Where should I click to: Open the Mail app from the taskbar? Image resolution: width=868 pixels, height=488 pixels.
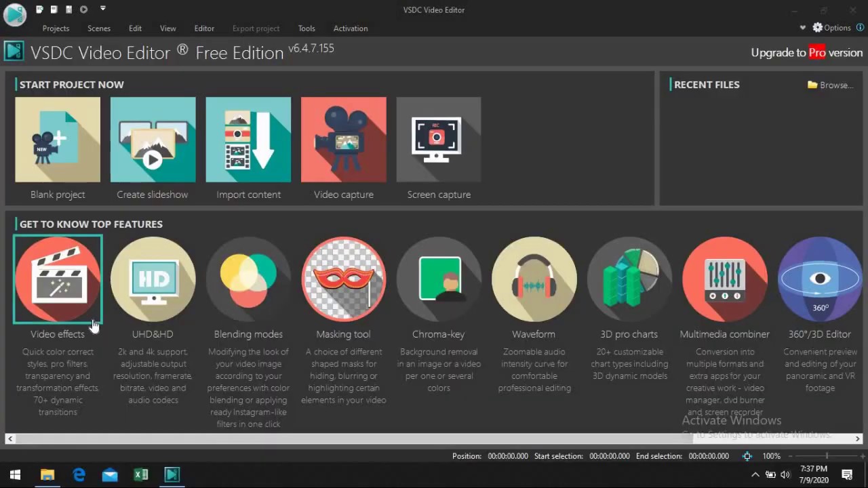coord(110,475)
